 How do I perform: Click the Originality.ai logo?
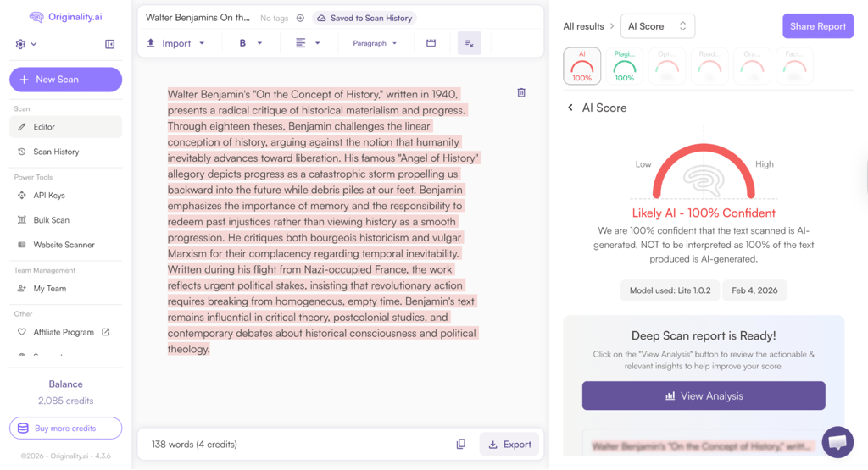click(65, 17)
